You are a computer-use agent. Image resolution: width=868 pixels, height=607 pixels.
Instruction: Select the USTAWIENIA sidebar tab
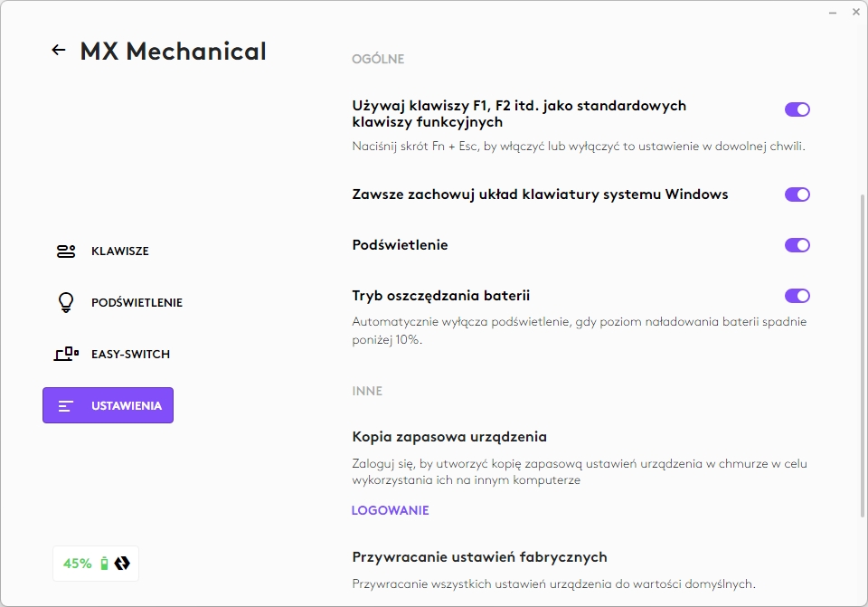click(x=108, y=405)
